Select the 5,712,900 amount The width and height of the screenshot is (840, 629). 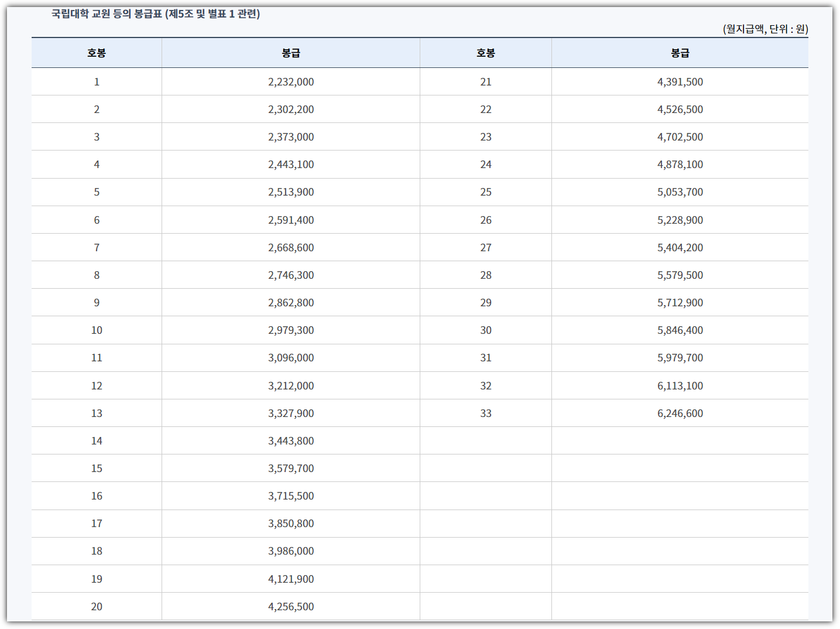[x=680, y=303]
